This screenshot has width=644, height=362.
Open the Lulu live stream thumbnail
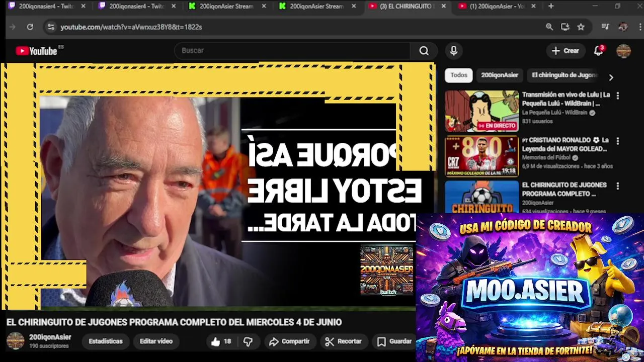tap(481, 111)
